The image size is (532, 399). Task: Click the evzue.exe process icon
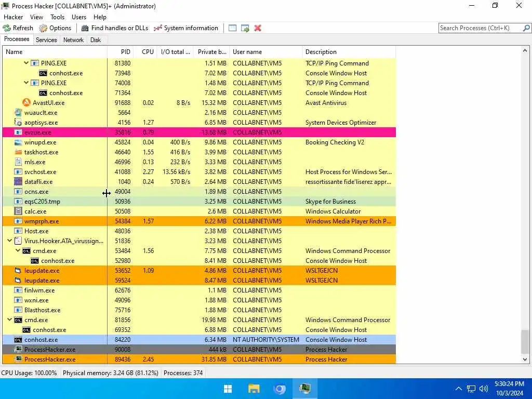coord(18,132)
